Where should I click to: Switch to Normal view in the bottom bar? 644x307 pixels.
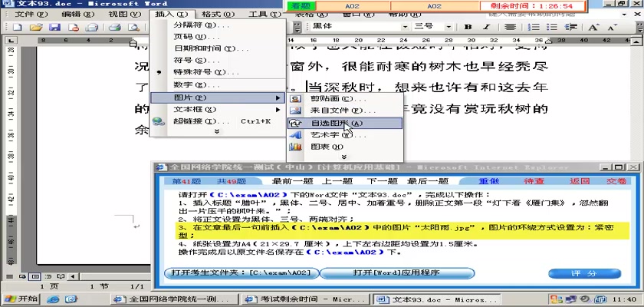pyautogui.click(x=9, y=276)
